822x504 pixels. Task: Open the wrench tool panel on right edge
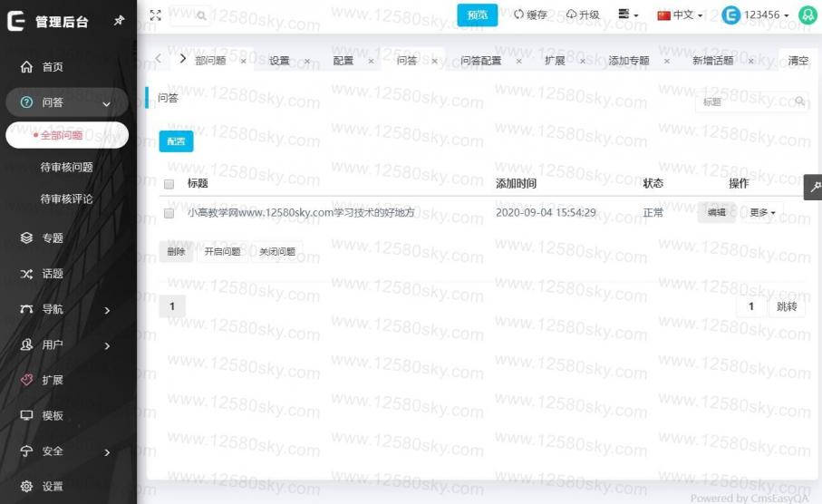coord(814,187)
